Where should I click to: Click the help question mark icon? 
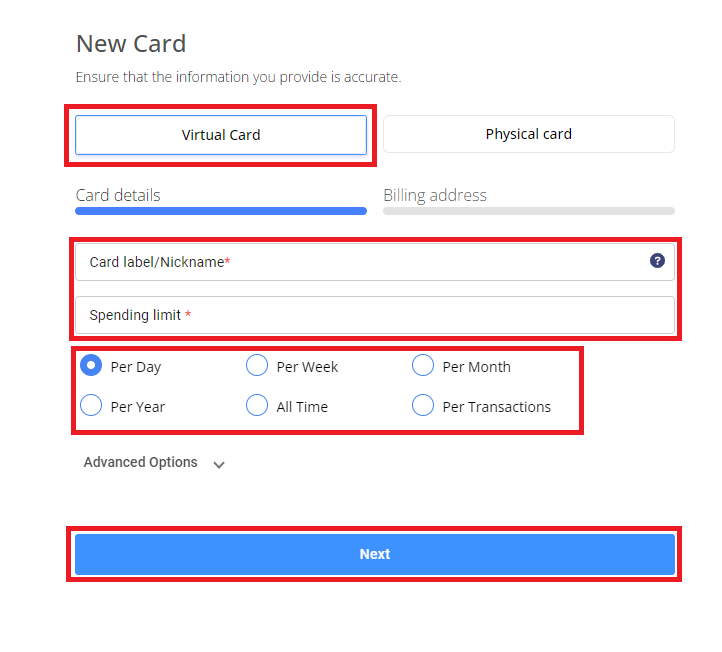[657, 261]
